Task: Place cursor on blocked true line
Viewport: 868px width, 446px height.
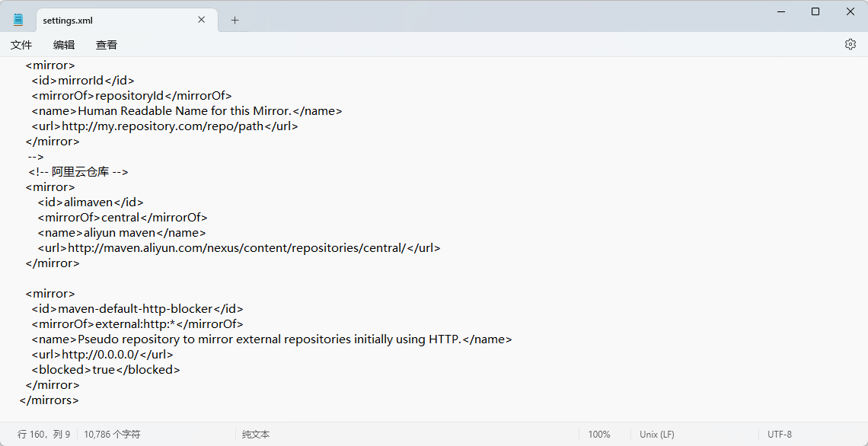Action: click(x=106, y=370)
